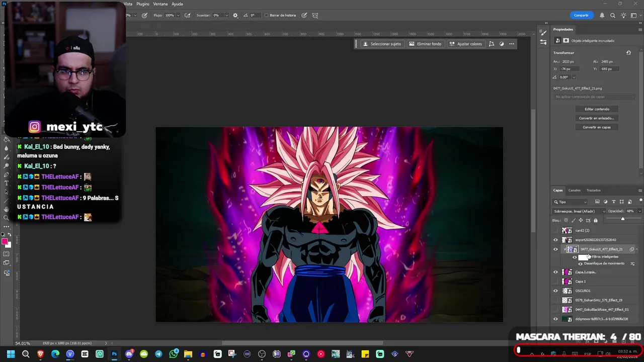Lock image pixels brush icon
644x362 pixels.
pyautogui.click(x=574, y=220)
